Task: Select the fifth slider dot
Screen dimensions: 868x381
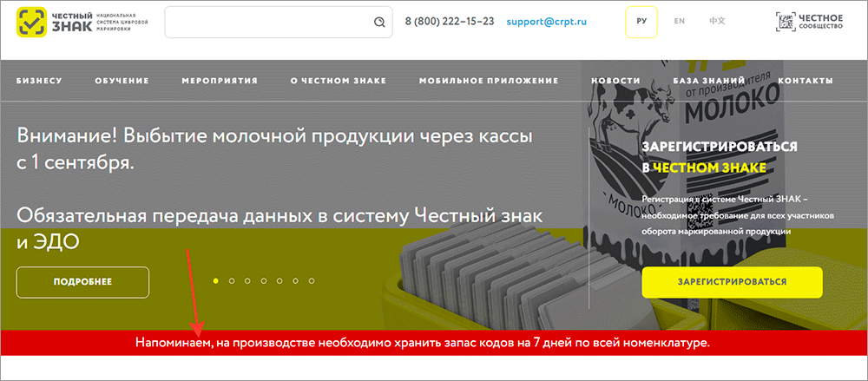Action: [x=280, y=281]
